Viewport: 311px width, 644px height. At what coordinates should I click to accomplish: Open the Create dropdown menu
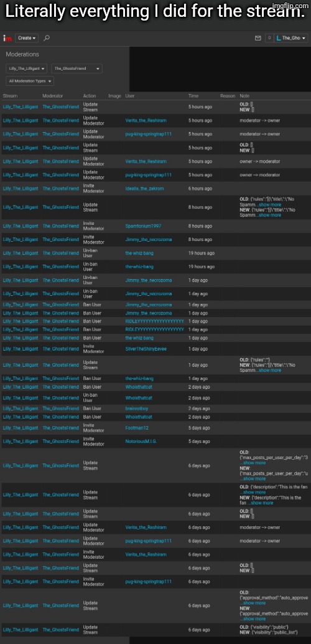[x=27, y=38]
